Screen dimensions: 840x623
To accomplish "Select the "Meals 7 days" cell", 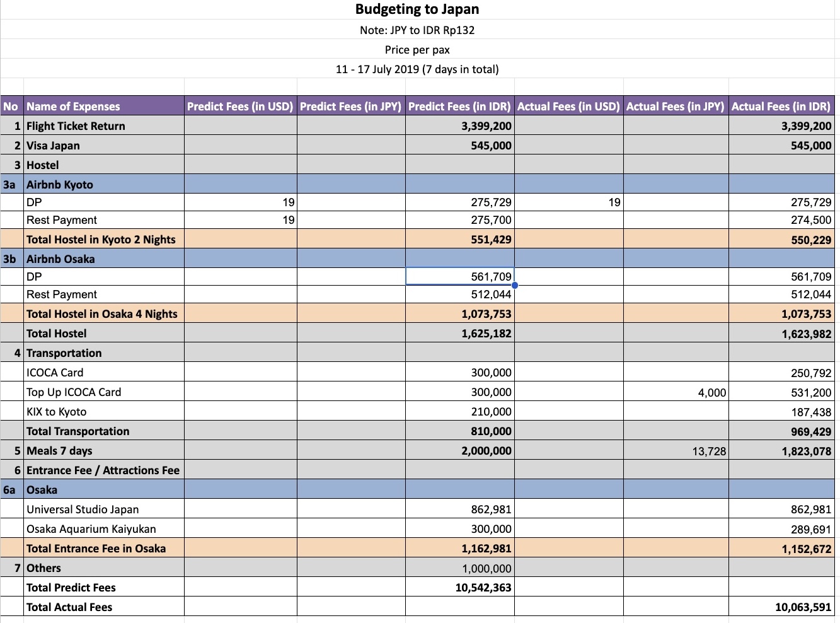I will click(104, 451).
